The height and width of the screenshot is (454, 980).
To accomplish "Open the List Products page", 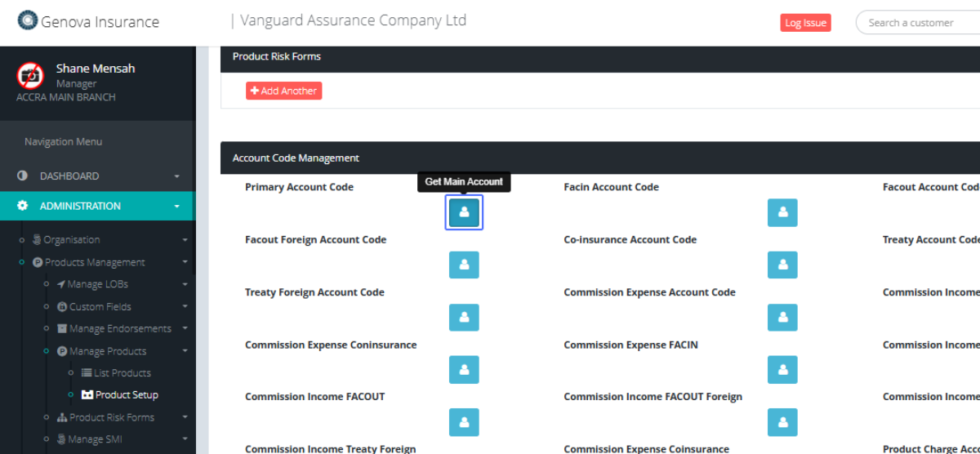I will [122, 373].
